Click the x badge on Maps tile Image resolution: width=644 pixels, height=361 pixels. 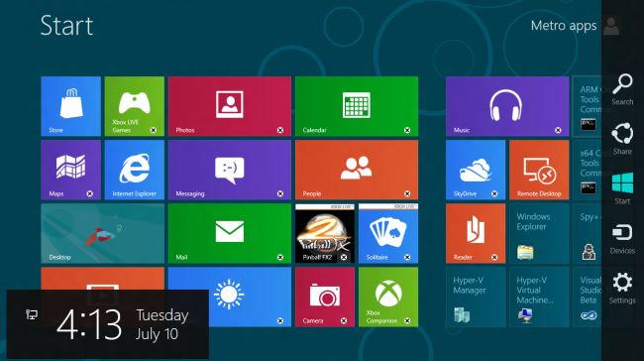[x=89, y=193]
